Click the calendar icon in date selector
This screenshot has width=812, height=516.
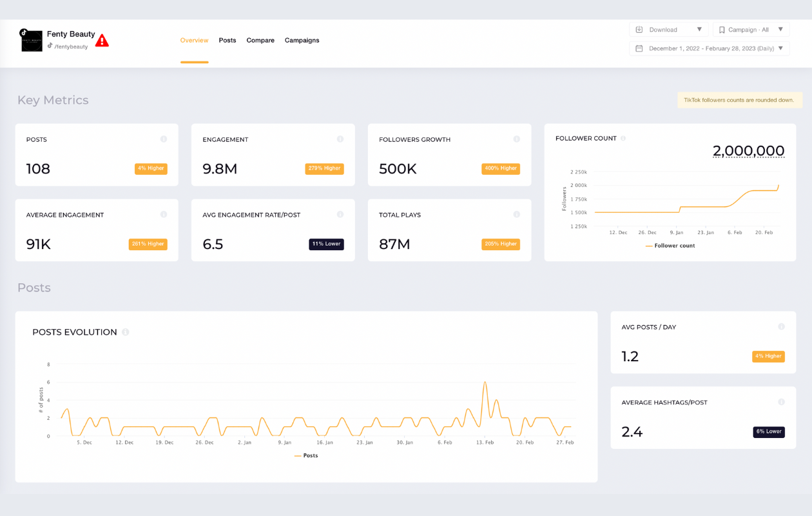tap(639, 48)
